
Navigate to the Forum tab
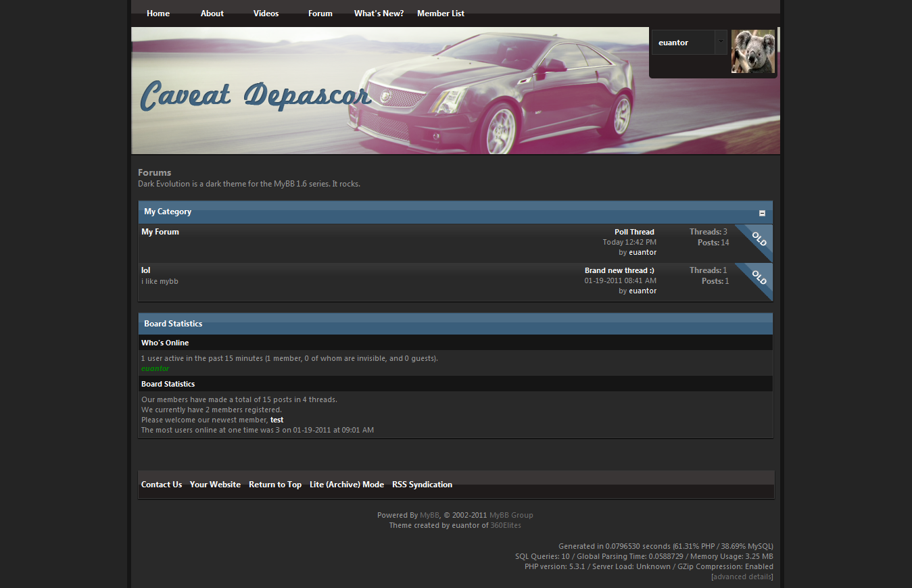pyautogui.click(x=320, y=14)
